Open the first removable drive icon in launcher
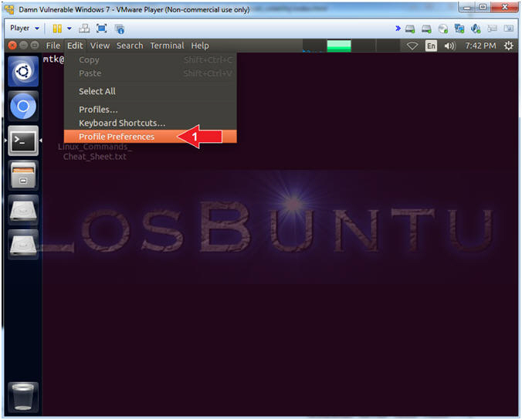The width and height of the screenshot is (522, 420). pos(23,210)
